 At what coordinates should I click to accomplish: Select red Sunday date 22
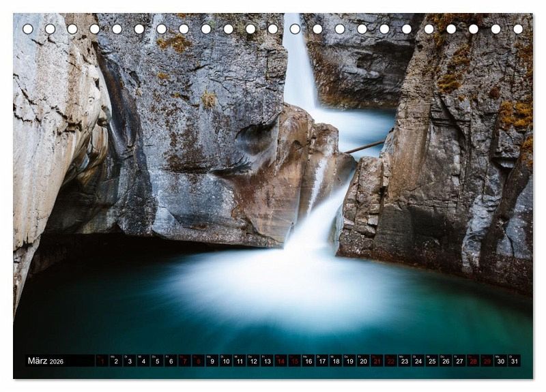click(x=390, y=361)
